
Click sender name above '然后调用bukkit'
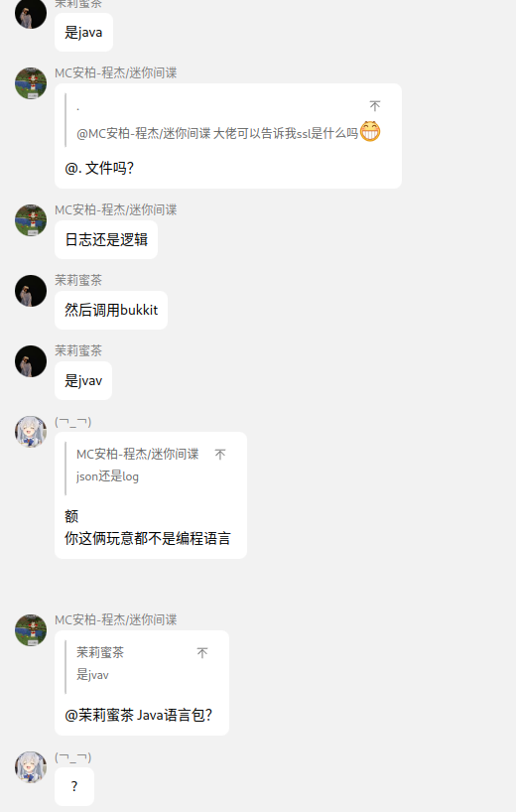78,280
